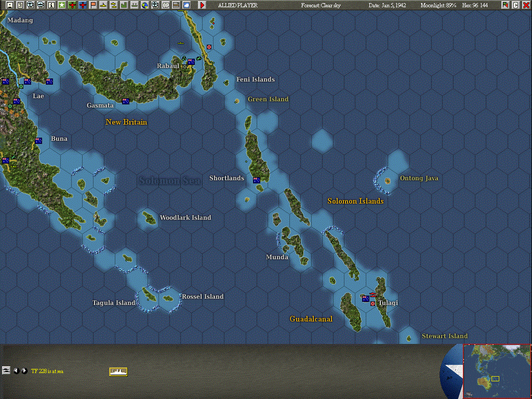The width and height of the screenshot is (532, 399).
Task: Open the document list report icon
Action: coord(20,5)
